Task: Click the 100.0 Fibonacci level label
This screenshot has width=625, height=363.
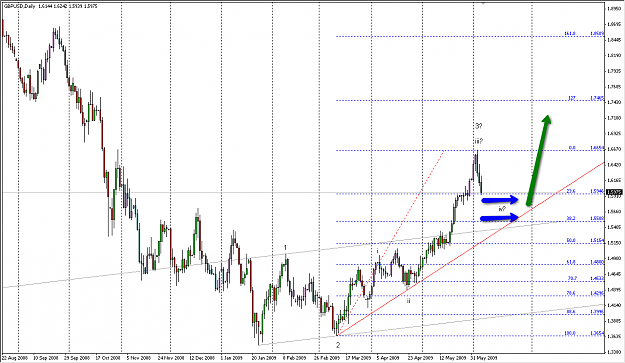Action: point(570,333)
